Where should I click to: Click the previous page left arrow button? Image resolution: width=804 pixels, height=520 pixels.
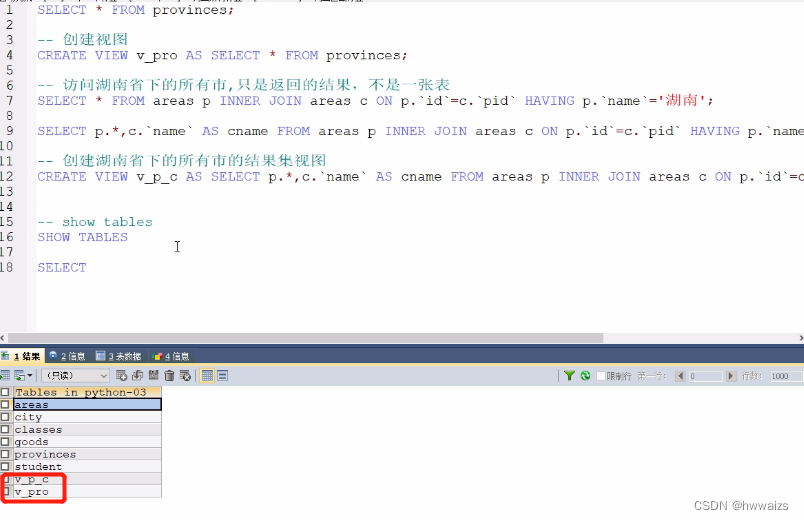(680, 376)
